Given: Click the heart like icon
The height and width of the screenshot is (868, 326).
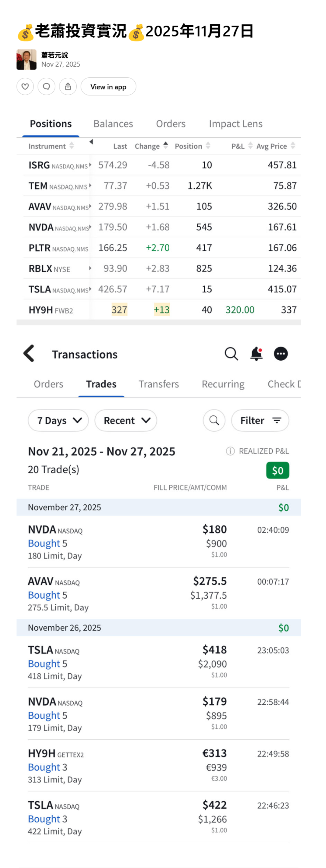Looking at the screenshot, I should pyautogui.click(x=25, y=86).
